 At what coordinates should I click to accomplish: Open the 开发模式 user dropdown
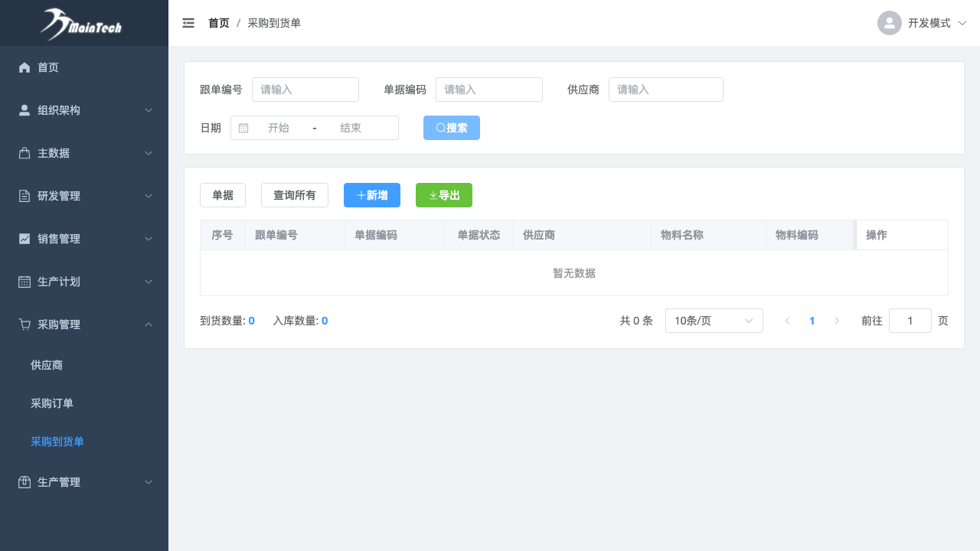(x=937, y=23)
